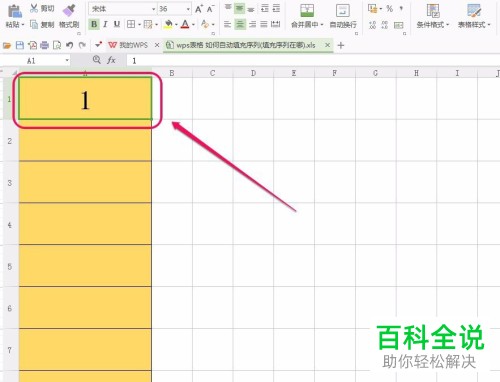
Task: Expand the 合并居中 merge dropdown arrow
Action: coord(322,25)
